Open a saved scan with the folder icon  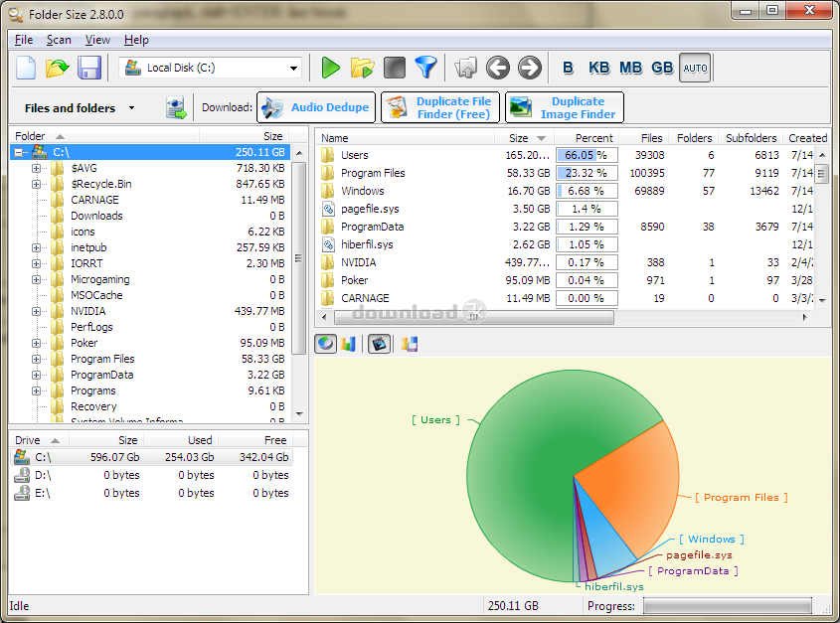(x=58, y=68)
